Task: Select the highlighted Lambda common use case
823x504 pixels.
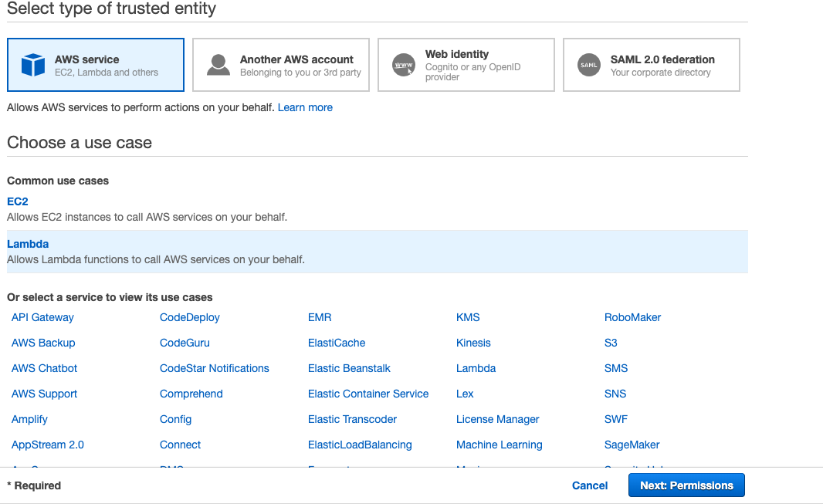Action: point(378,252)
